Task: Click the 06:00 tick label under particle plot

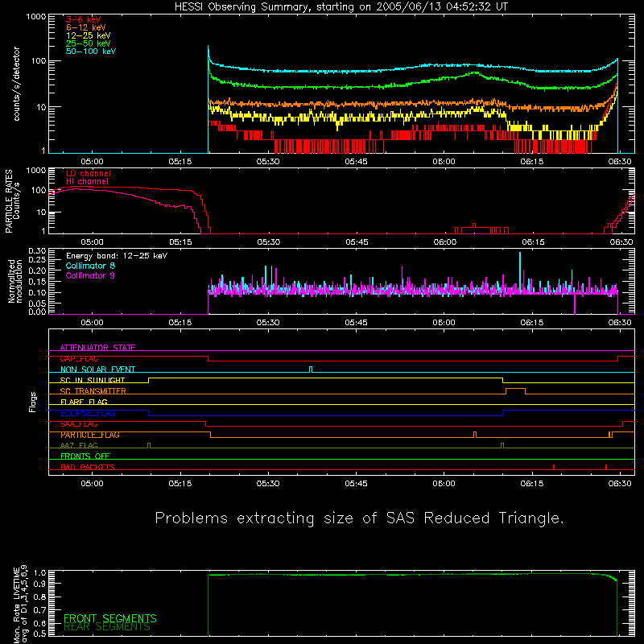Action: pyautogui.click(x=445, y=242)
